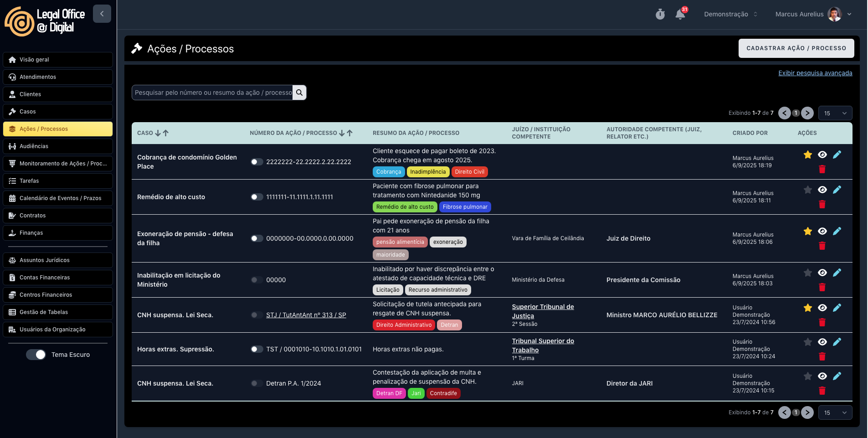
Task: Click the search magnifier button
Action: (x=299, y=93)
